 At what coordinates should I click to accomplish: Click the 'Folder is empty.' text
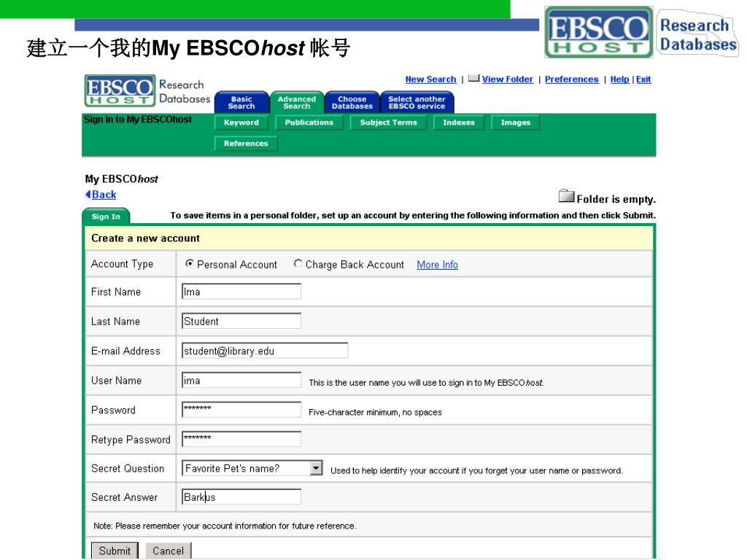click(x=616, y=199)
